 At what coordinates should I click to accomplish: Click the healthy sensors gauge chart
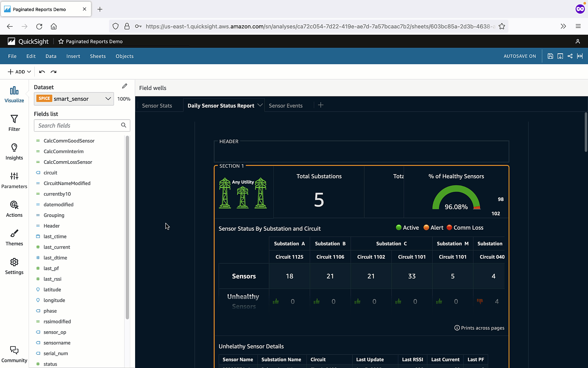click(456, 198)
